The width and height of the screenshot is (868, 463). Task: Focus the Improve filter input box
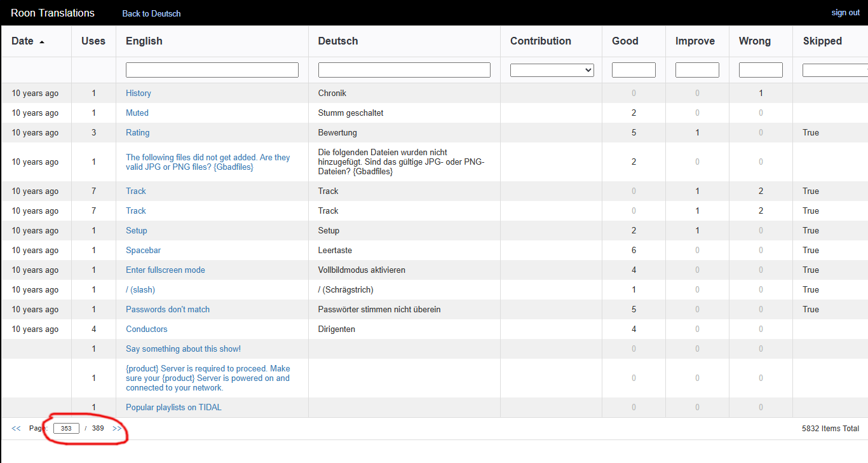pos(696,70)
